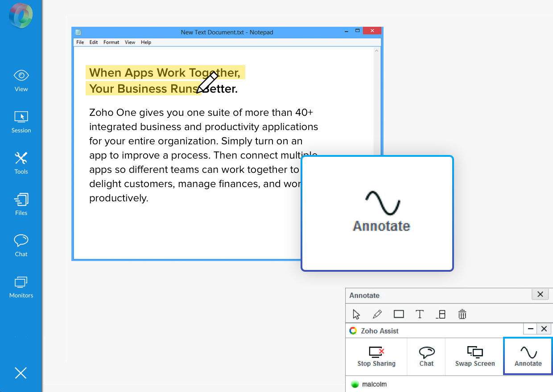Open the Help menu in Notepad
553x392 pixels.
tap(146, 42)
